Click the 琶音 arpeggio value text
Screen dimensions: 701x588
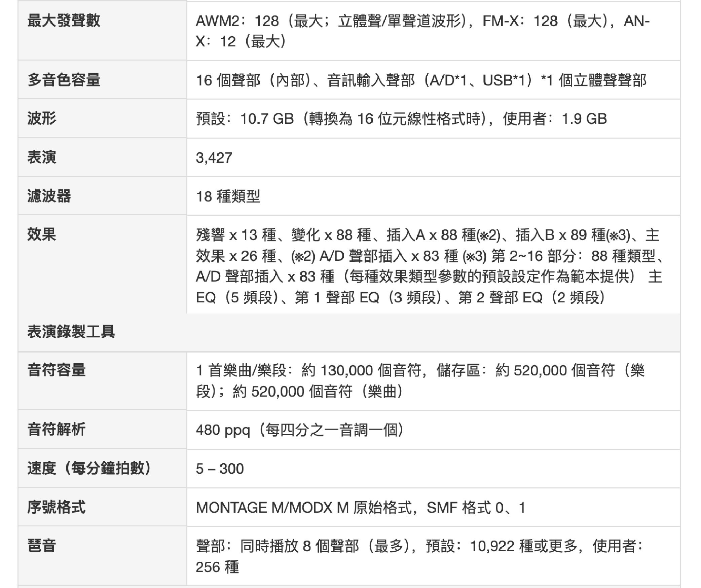point(419,556)
